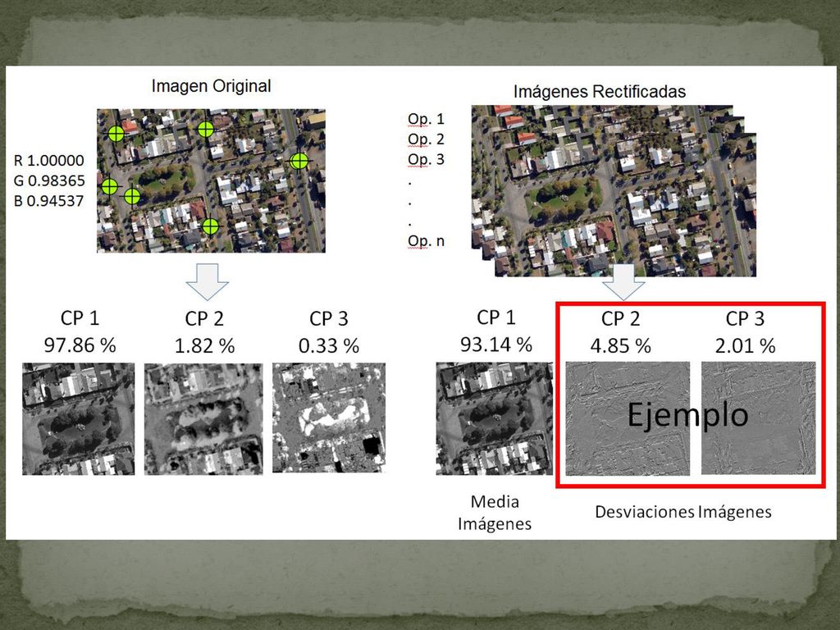The image size is (840, 630).
Task: Click the 'Op. 2' label
Action: [426, 139]
